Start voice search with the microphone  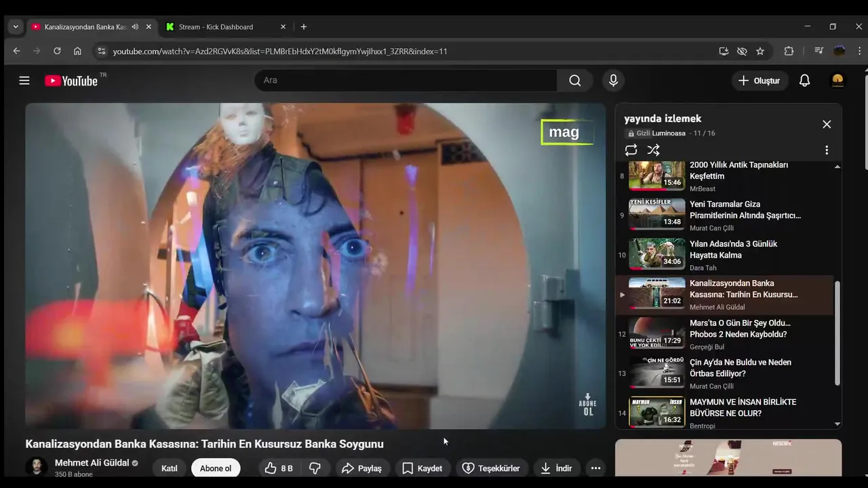pyautogui.click(x=613, y=81)
